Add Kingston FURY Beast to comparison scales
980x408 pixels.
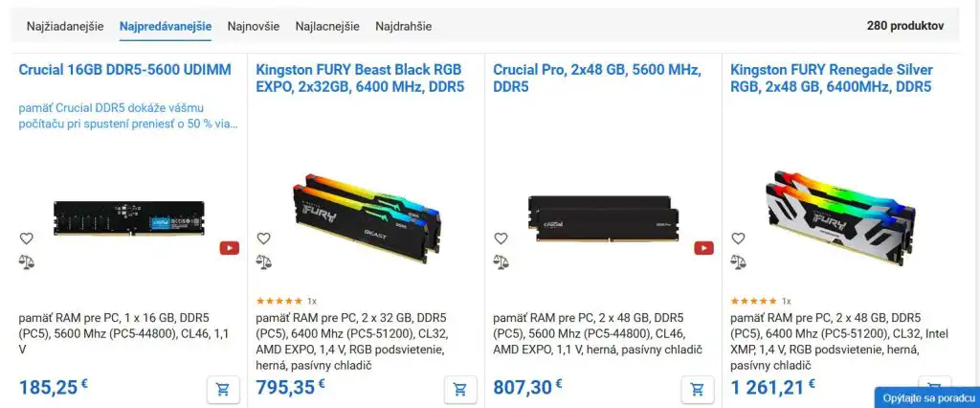click(x=264, y=261)
